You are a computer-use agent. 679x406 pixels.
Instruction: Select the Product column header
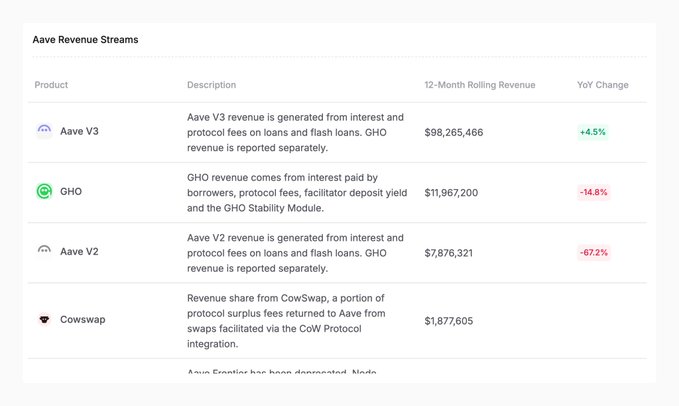[x=51, y=85]
